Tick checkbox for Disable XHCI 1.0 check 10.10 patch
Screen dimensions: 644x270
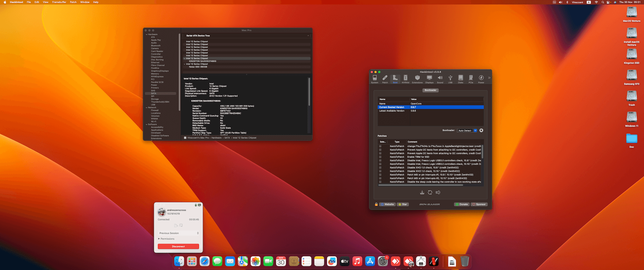380,171
